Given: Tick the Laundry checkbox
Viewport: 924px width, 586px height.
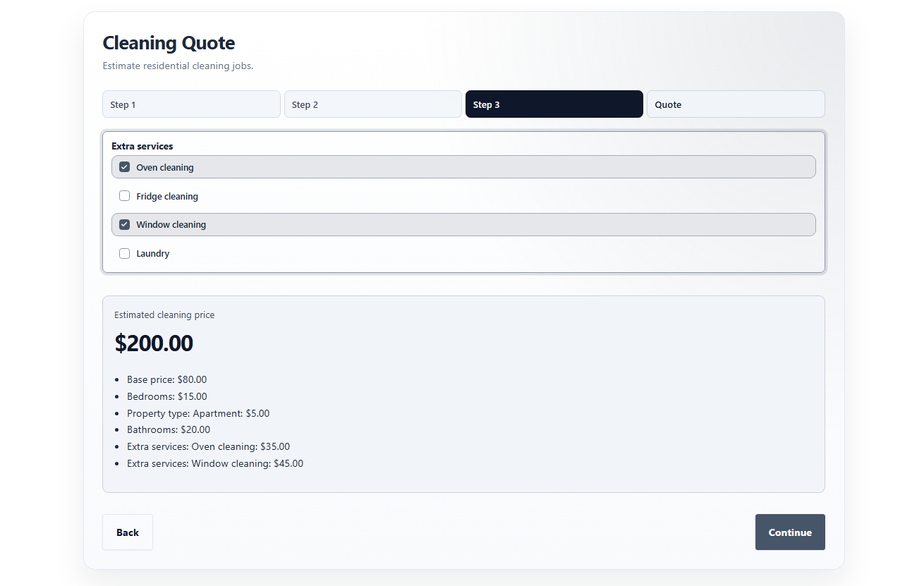Looking at the screenshot, I should [125, 253].
